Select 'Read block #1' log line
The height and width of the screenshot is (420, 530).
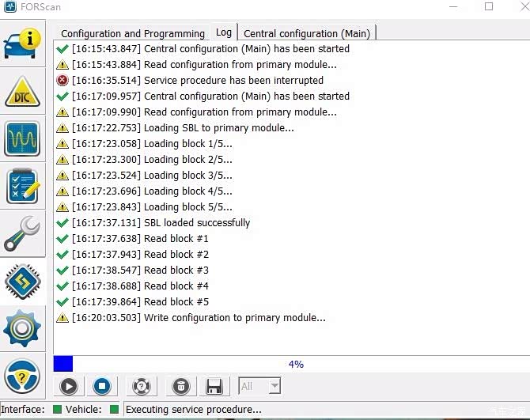pyautogui.click(x=132, y=239)
